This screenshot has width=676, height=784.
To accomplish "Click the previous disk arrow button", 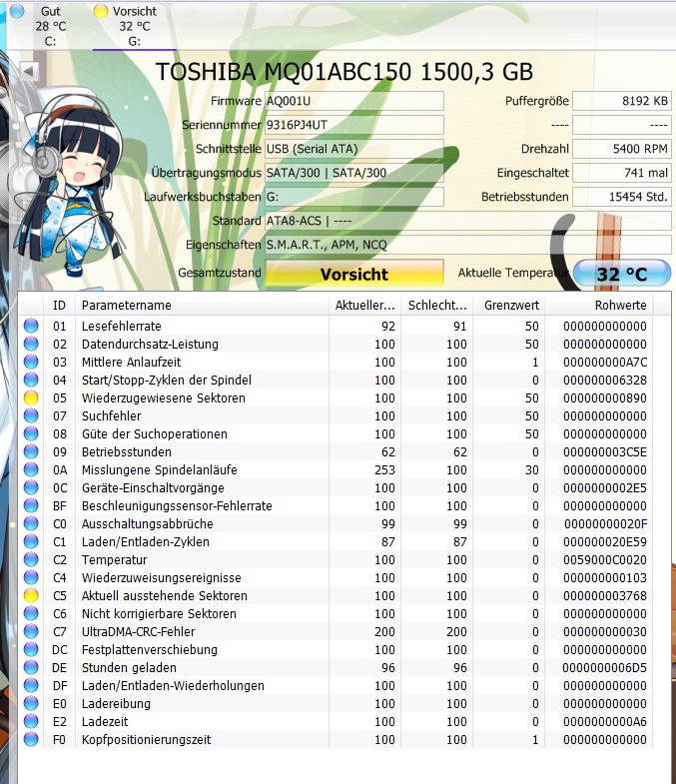I will pos(29,71).
